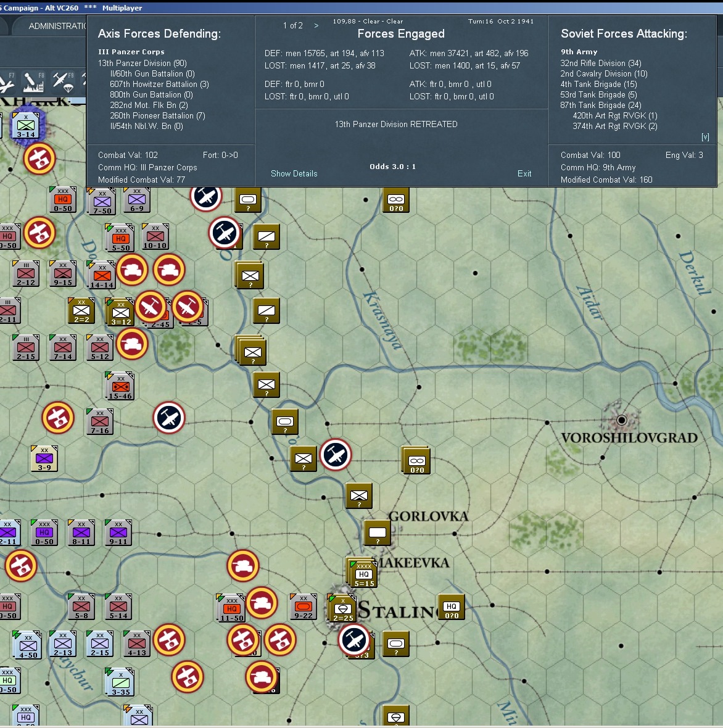Select the Soviet 5=15 army HQ counter
This screenshot has width=723, height=728.
click(x=363, y=574)
